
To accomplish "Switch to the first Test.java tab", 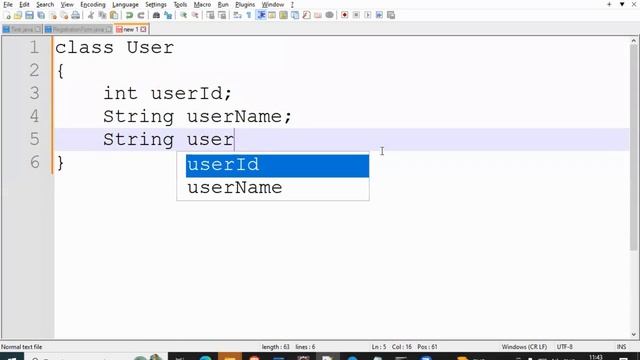I will (x=22, y=29).
